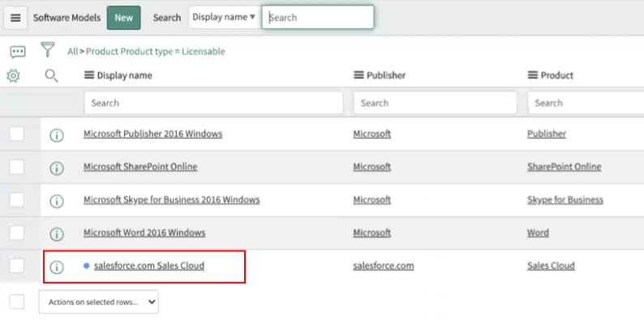The height and width of the screenshot is (320, 644).
Task: Open Microsoft Publisher 2016 Windows record
Action: [152, 134]
